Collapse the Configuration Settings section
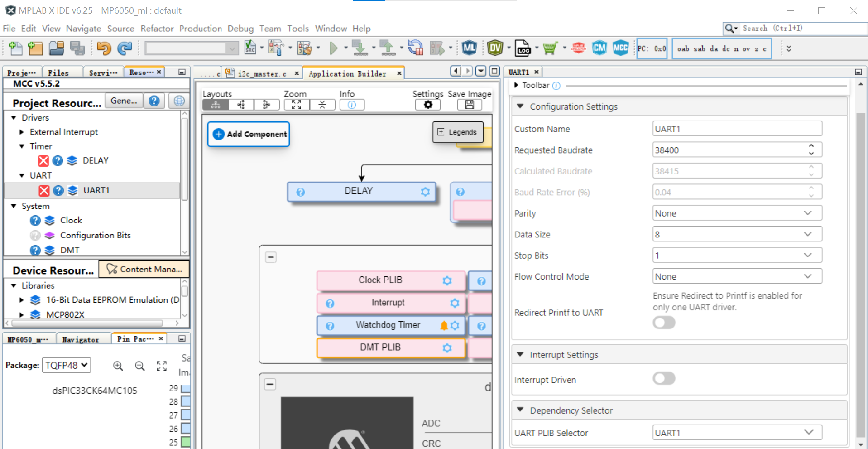868x449 pixels. point(520,106)
